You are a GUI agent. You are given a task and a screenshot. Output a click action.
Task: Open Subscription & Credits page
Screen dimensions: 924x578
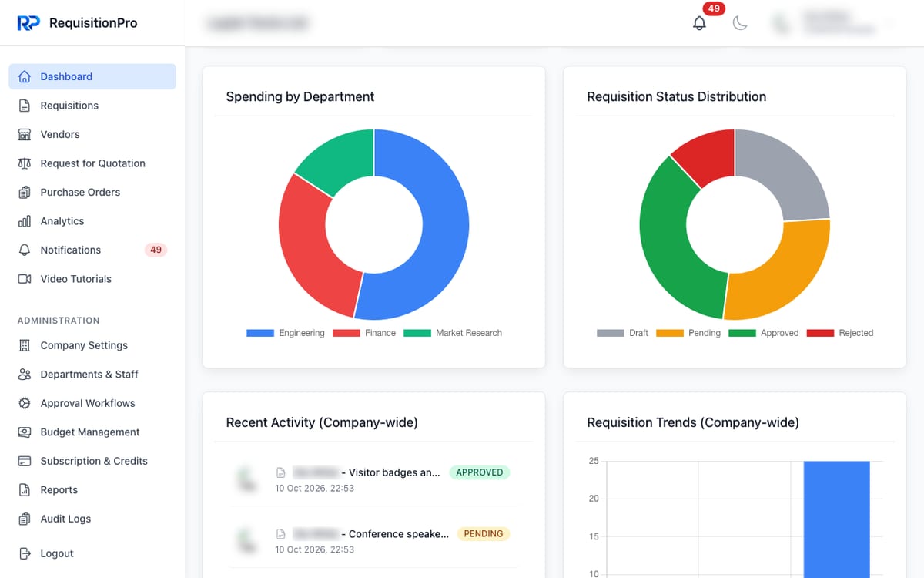point(92,461)
